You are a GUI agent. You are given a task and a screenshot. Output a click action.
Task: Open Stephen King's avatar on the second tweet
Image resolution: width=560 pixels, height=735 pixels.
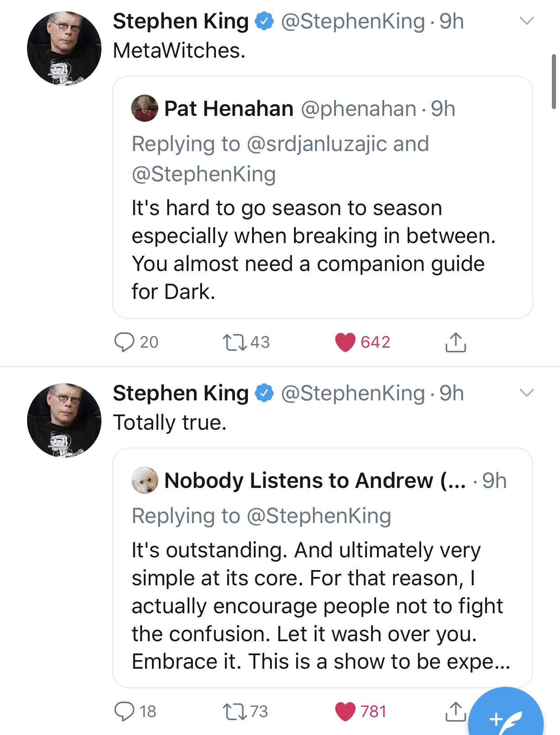click(64, 420)
